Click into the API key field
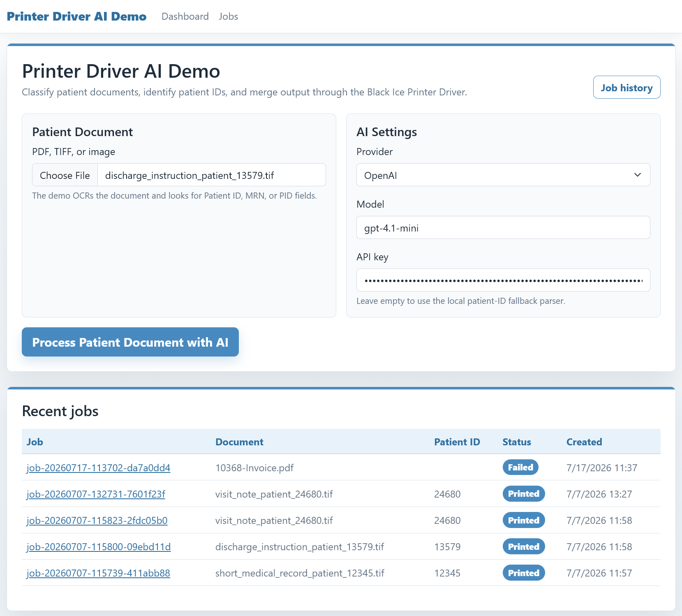 point(503,280)
